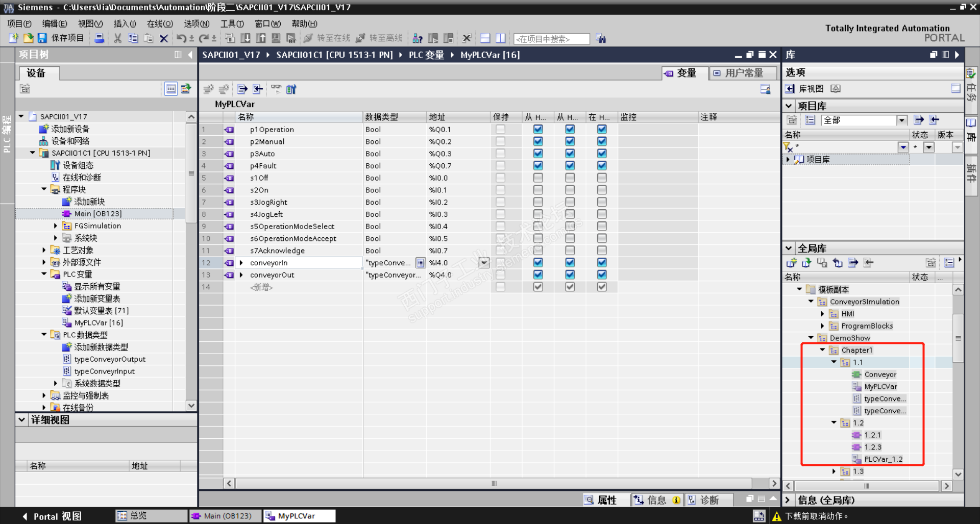Click the monitor-all glasses icon in MyPLCVar toolbar
Screen dimensions: 980x524
(x=276, y=89)
